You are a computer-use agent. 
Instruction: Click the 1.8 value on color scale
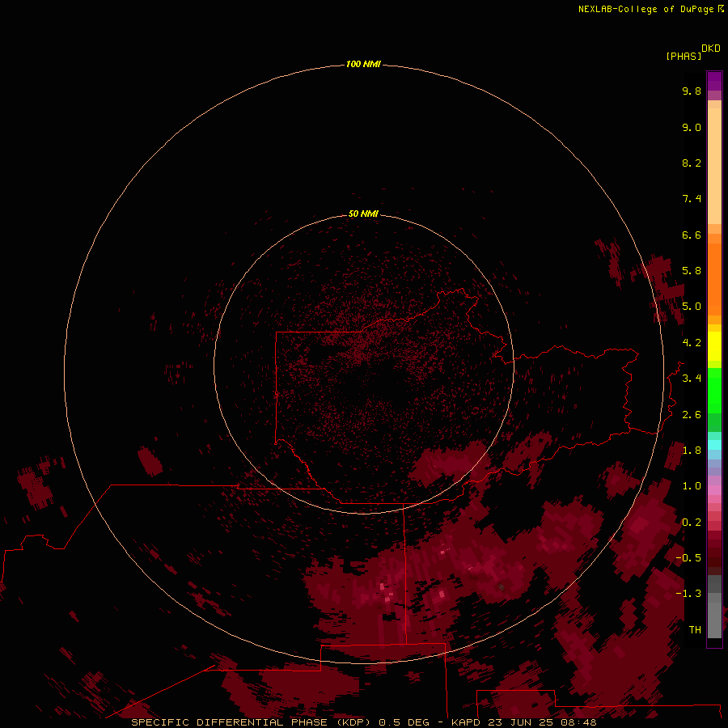pos(692,451)
